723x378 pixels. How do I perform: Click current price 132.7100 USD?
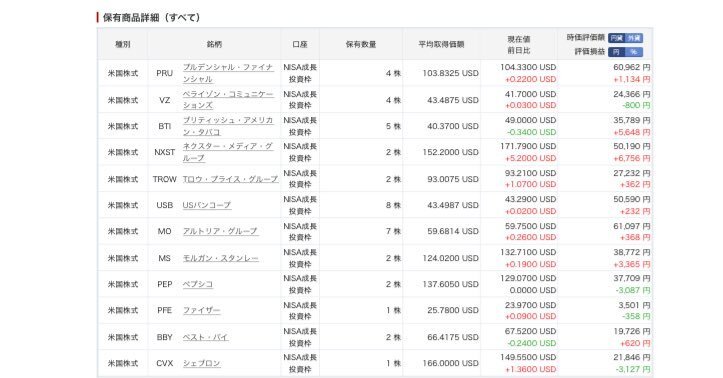[x=528, y=253]
